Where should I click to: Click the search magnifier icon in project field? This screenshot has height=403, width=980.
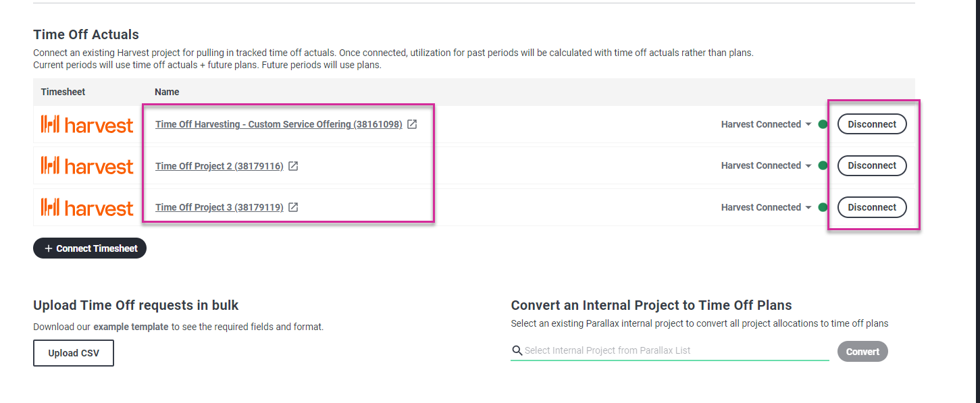point(517,350)
